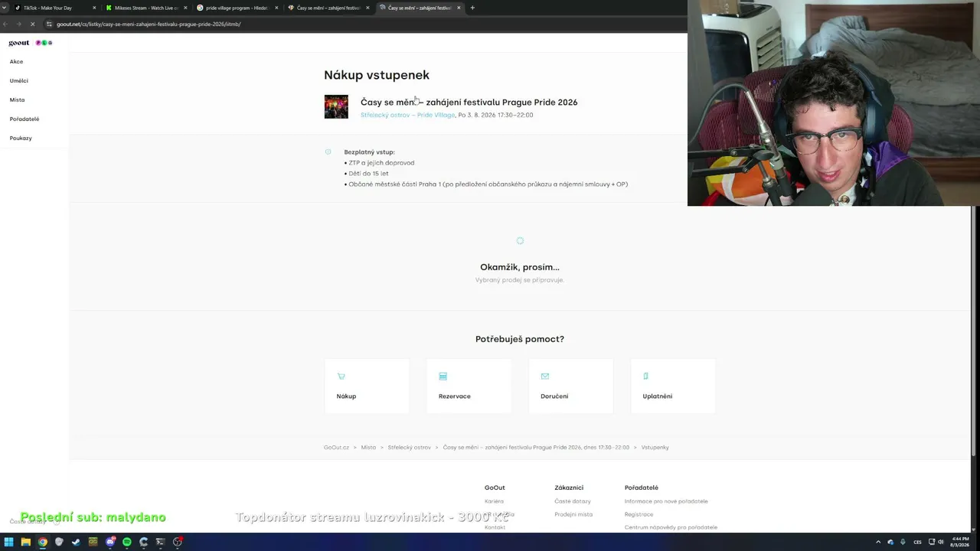The image size is (980, 551).
Task: Open the terminal app from taskbar
Action: coord(161,542)
